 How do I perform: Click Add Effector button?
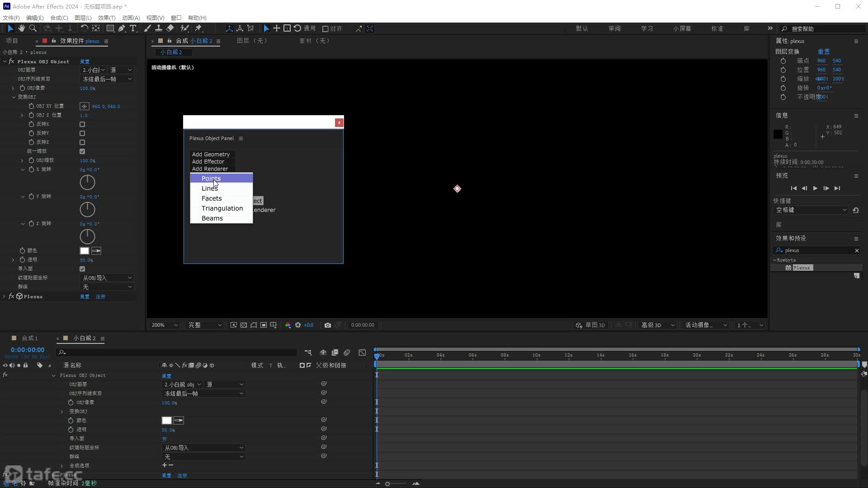(x=208, y=161)
